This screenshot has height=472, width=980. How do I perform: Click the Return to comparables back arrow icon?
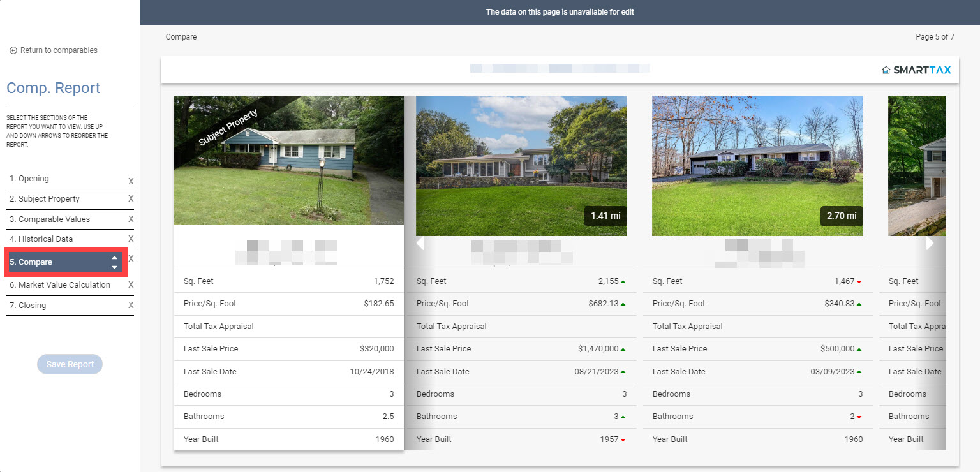(13, 50)
